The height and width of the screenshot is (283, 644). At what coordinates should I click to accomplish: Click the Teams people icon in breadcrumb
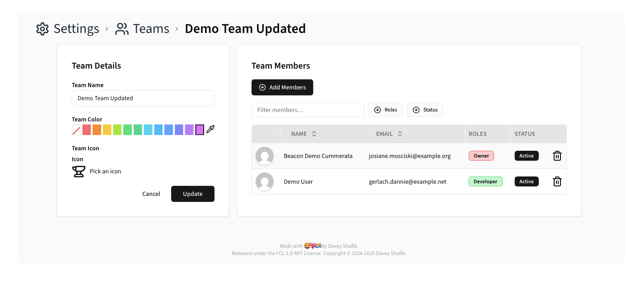click(x=121, y=28)
